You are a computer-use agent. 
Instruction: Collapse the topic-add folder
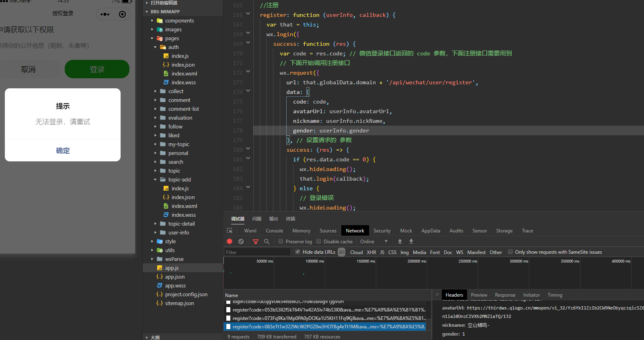click(155, 180)
